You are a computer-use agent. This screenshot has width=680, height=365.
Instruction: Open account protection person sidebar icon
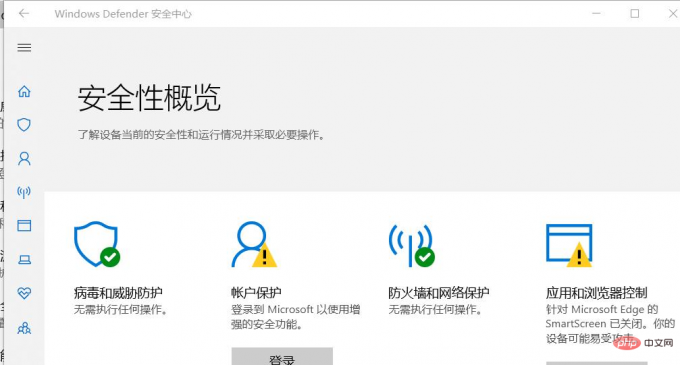coord(24,159)
